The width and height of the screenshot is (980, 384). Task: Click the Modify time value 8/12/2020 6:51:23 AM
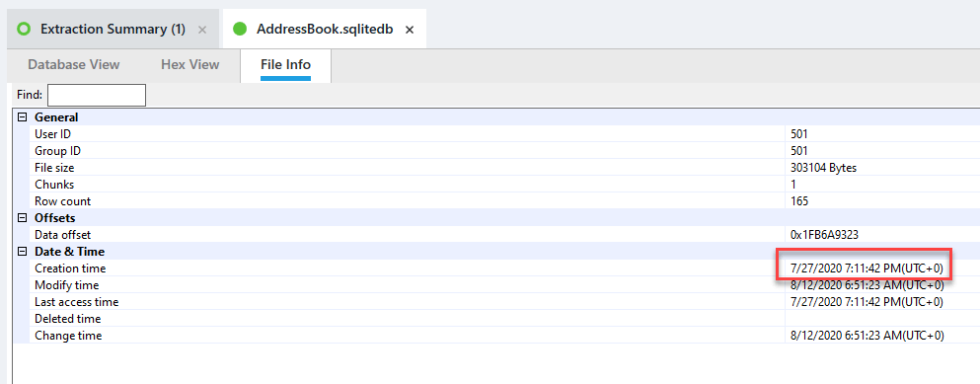pyautogui.click(x=867, y=285)
